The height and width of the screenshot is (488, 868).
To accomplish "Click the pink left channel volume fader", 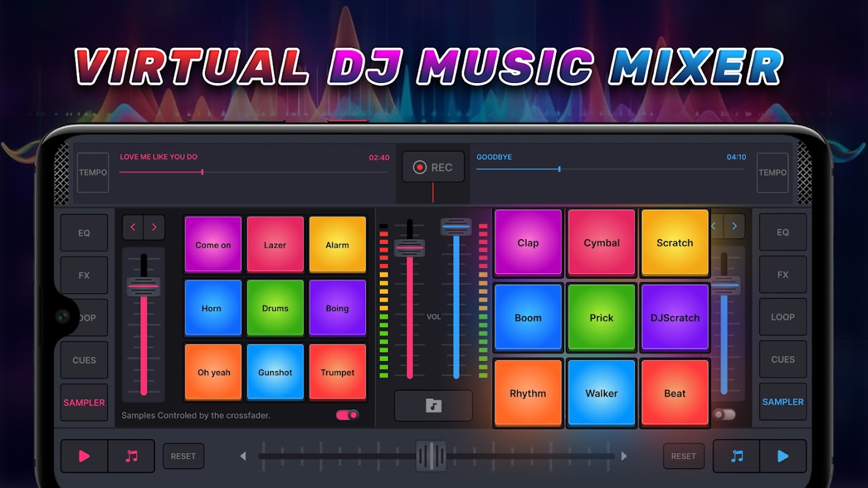I will click(x=410, y=247).
